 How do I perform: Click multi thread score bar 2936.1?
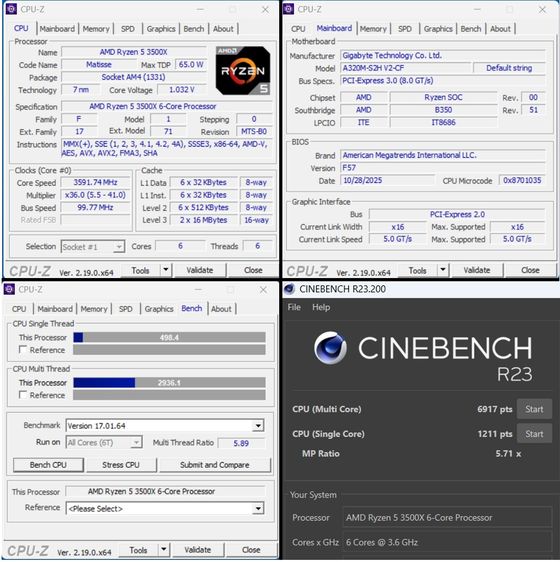click(169, 382)
